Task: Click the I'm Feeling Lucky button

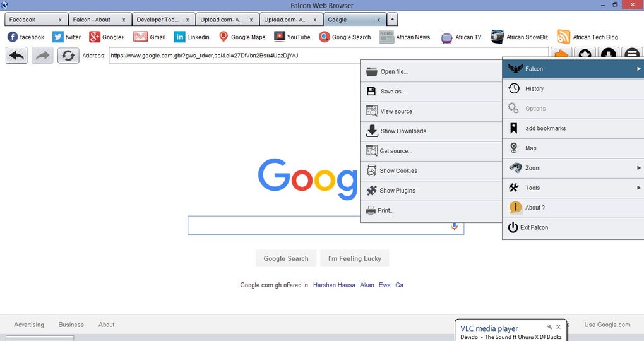Action: pos(354,258)
